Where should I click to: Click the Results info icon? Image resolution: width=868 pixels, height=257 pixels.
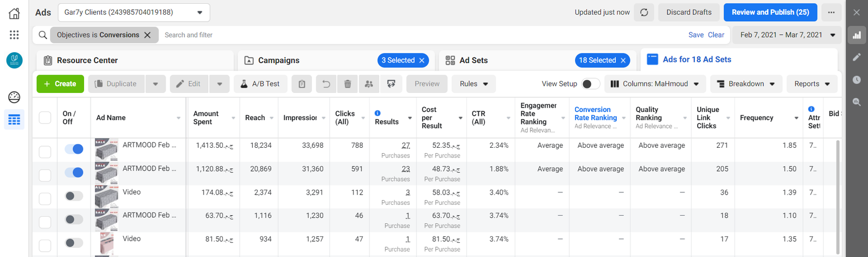[x=378, y=113]
